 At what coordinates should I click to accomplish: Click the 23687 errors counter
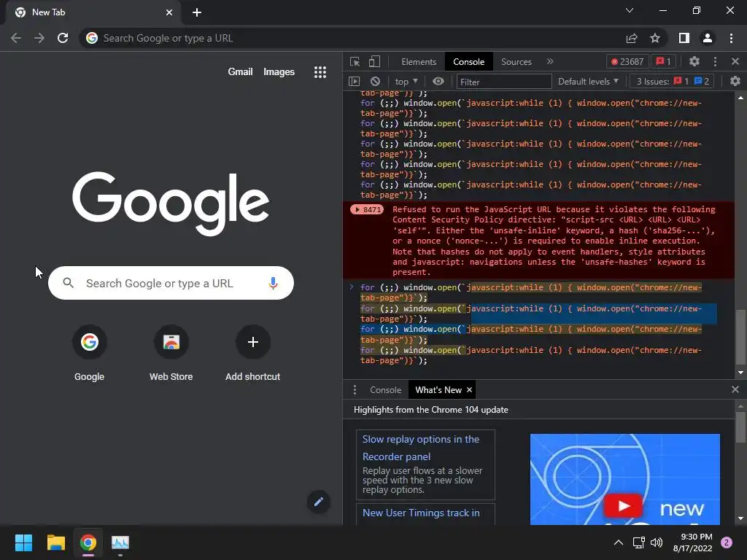pyautogui.click(x=627, y=61)
